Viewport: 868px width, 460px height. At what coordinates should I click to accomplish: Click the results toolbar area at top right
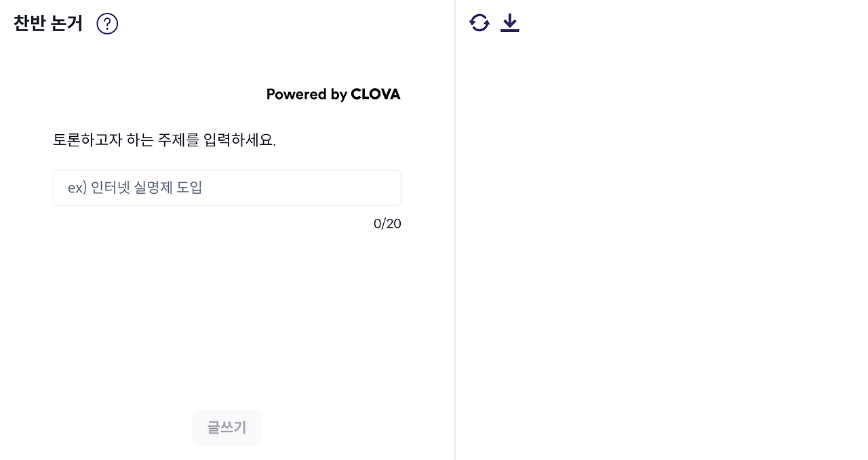pos(495,22)
